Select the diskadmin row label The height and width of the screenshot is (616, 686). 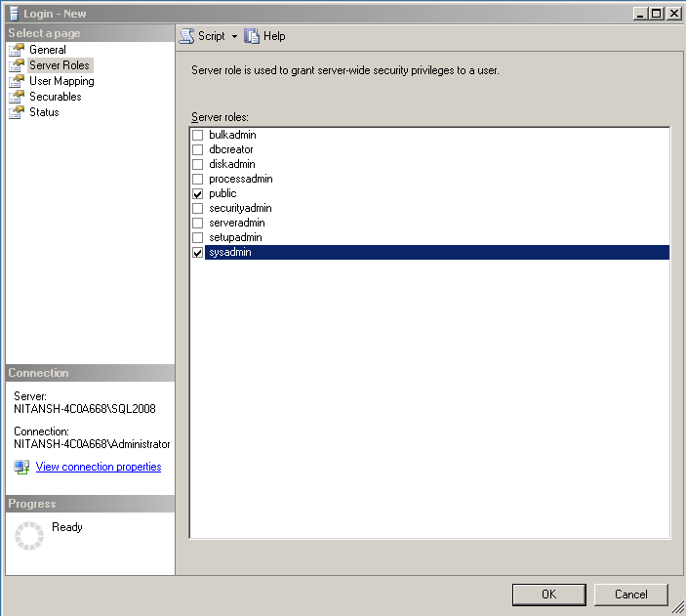(x=232, y=164)
